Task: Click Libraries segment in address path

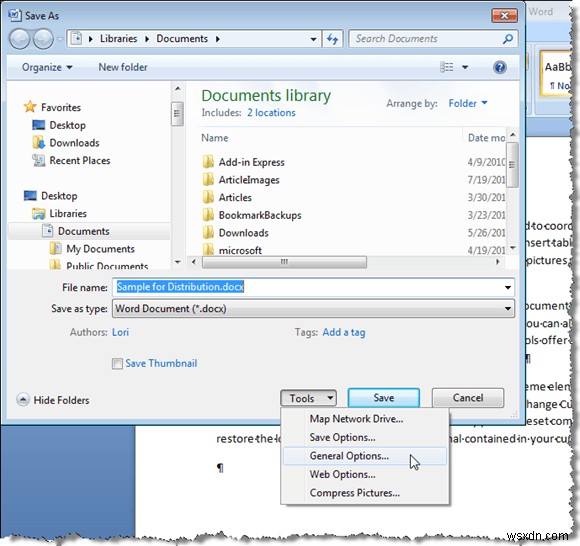Action: [x=118, y=39]
